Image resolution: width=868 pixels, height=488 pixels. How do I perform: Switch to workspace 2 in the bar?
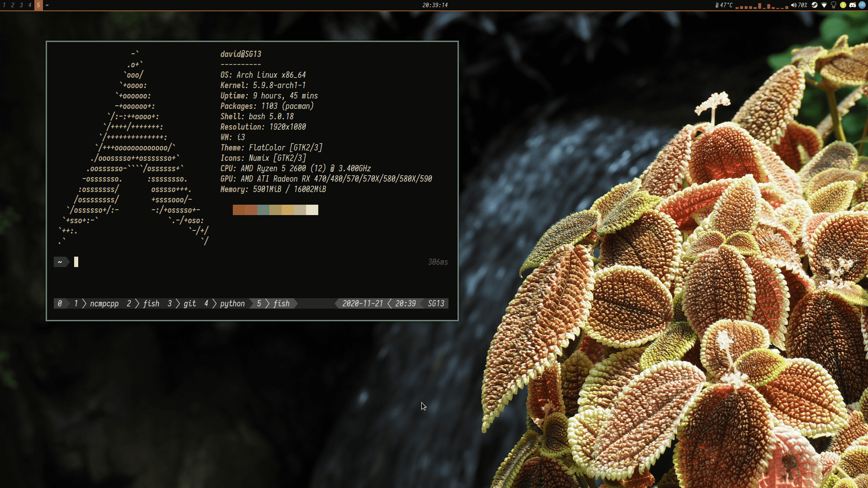13,5
